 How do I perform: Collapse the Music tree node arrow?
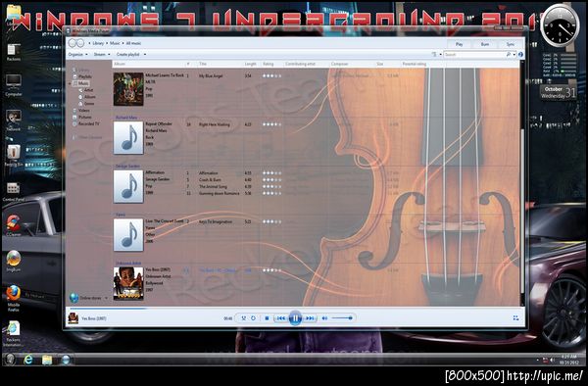(x=71, y=83)
